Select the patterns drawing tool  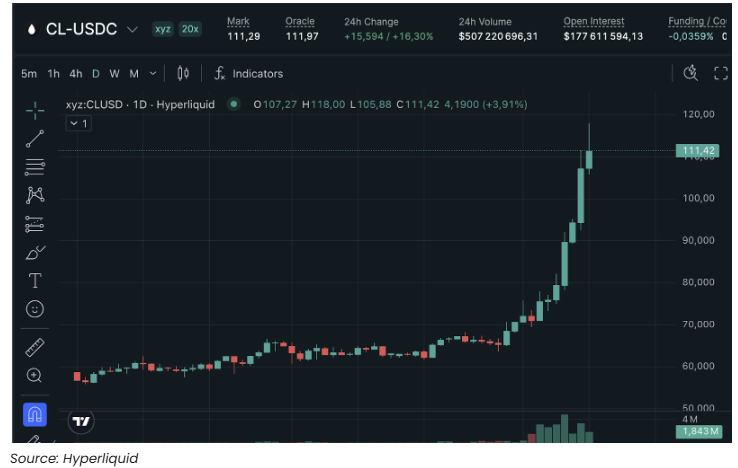35,195
